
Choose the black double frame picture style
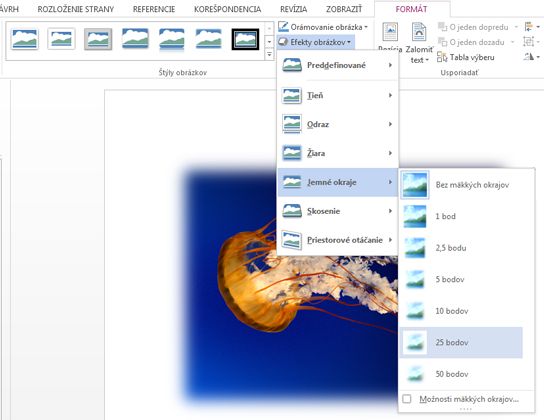[245, 39]
